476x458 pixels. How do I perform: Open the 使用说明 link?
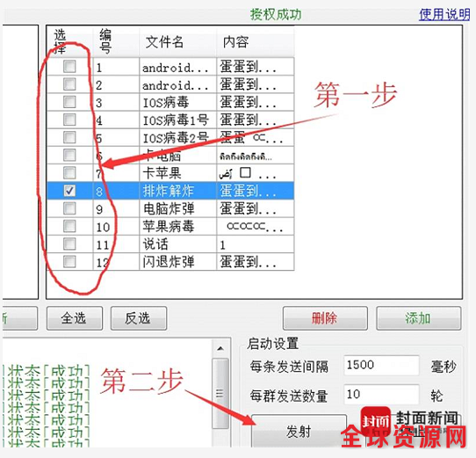[x=444, y=14]
